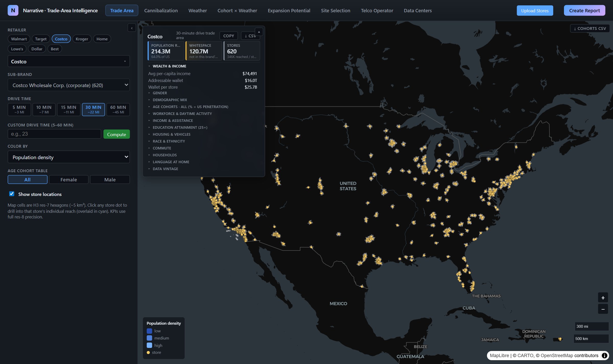Click the custom drive time input
Image resolution: width=613 pixels, height=364 pixels.
tap(54, 134)
